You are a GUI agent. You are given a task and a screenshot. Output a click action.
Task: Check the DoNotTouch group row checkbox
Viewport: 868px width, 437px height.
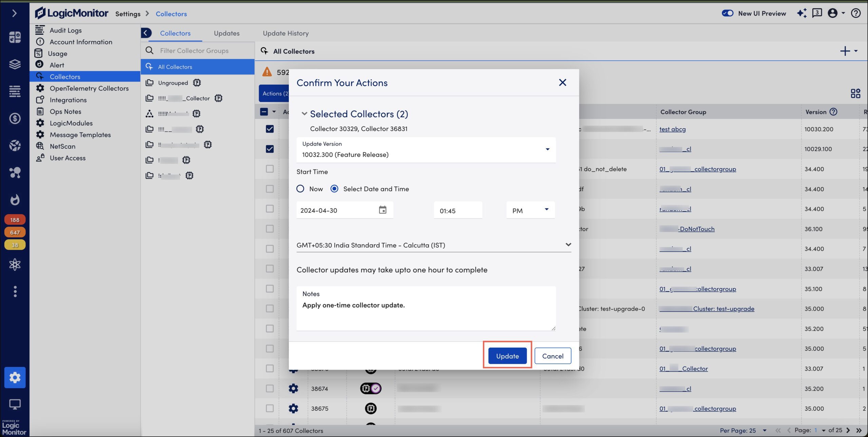point(270,229)
